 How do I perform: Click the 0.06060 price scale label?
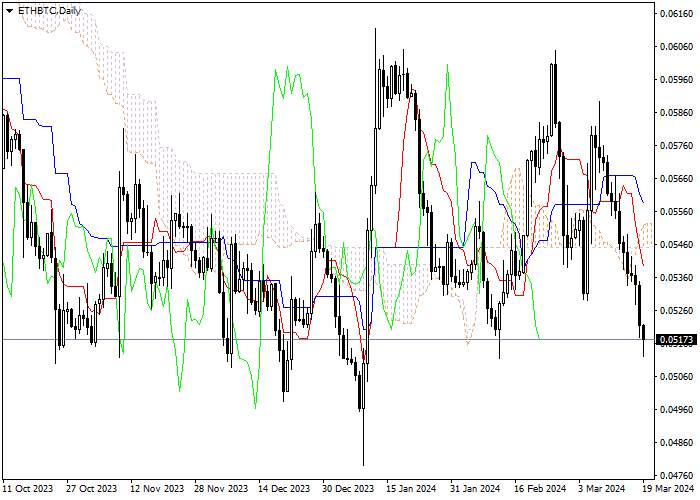(x=677, y=46)
